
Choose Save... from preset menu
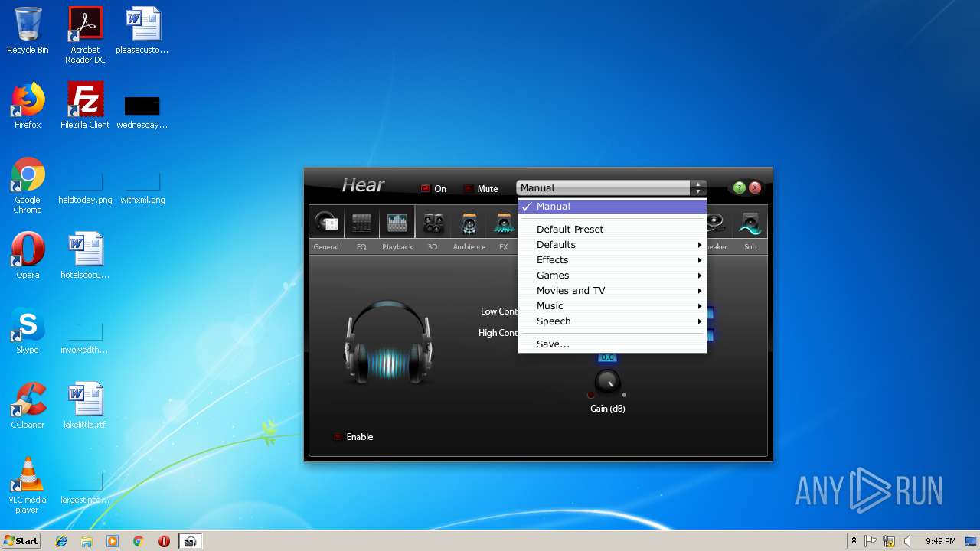coord(612,344)
